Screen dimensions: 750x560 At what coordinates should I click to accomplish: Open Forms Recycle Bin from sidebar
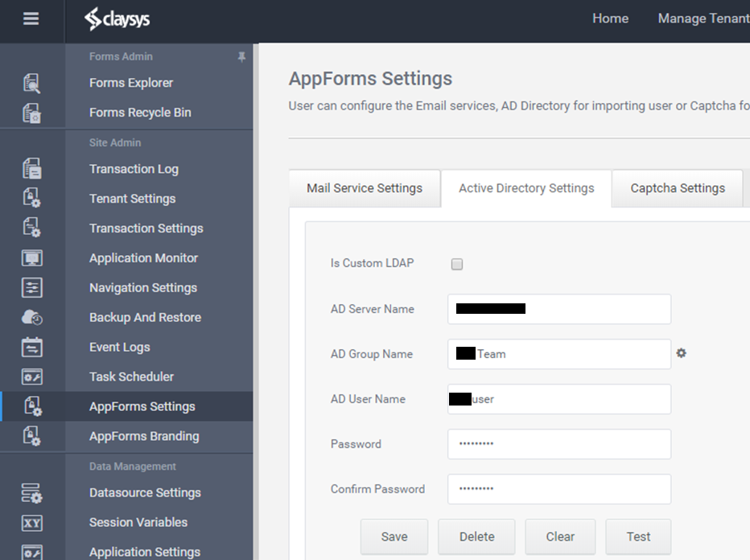(x=140, y=113)
